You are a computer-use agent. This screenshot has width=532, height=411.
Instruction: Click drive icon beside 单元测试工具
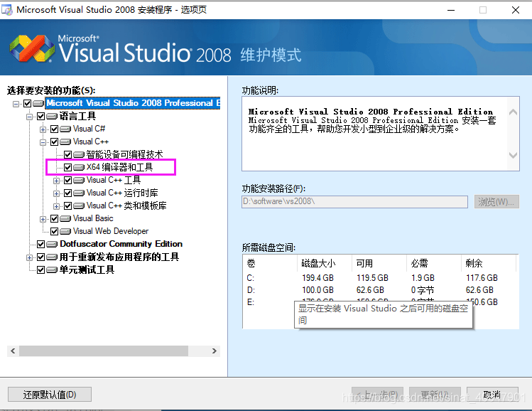pos(52,270)
